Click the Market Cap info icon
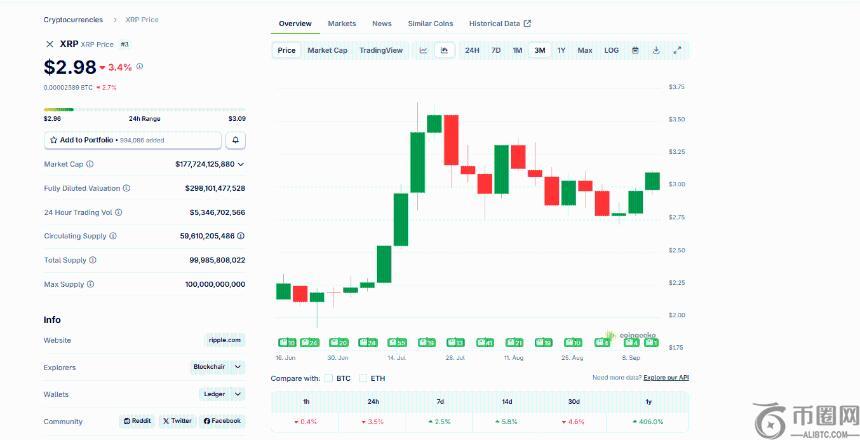 click(x=90, y=164)
